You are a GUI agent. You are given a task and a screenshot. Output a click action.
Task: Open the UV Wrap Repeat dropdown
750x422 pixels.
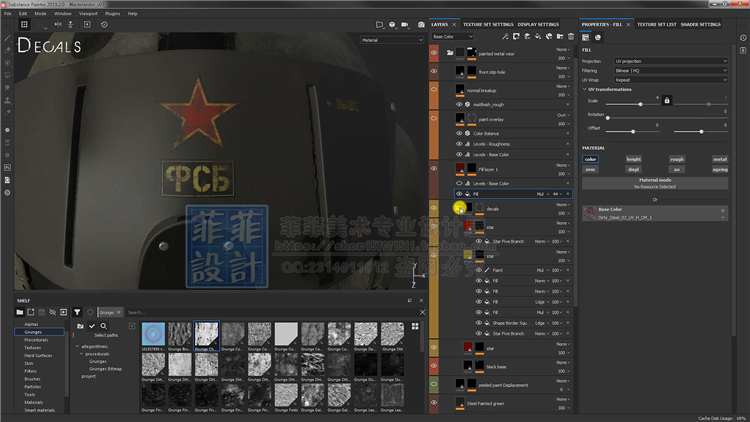point(671,80)
